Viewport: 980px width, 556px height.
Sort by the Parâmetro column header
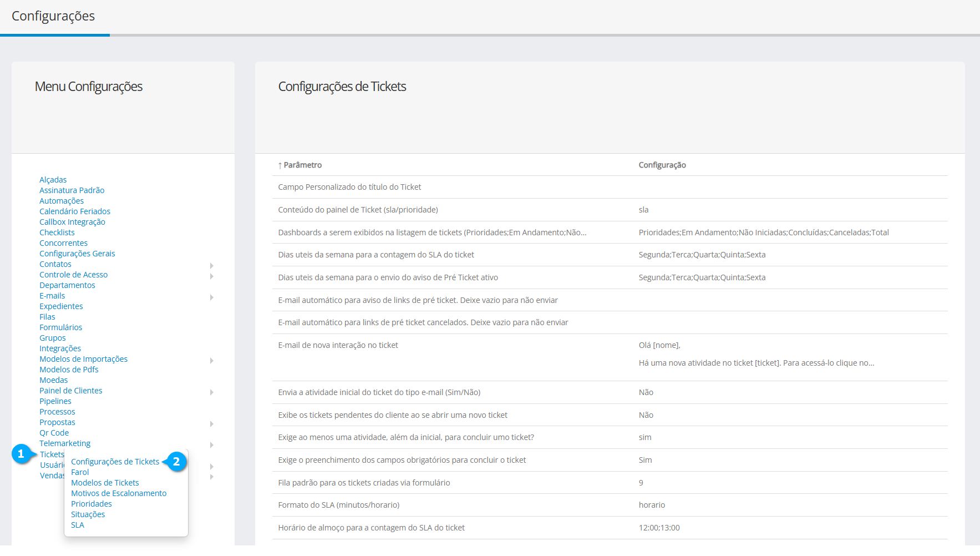[x=302, y=165]
